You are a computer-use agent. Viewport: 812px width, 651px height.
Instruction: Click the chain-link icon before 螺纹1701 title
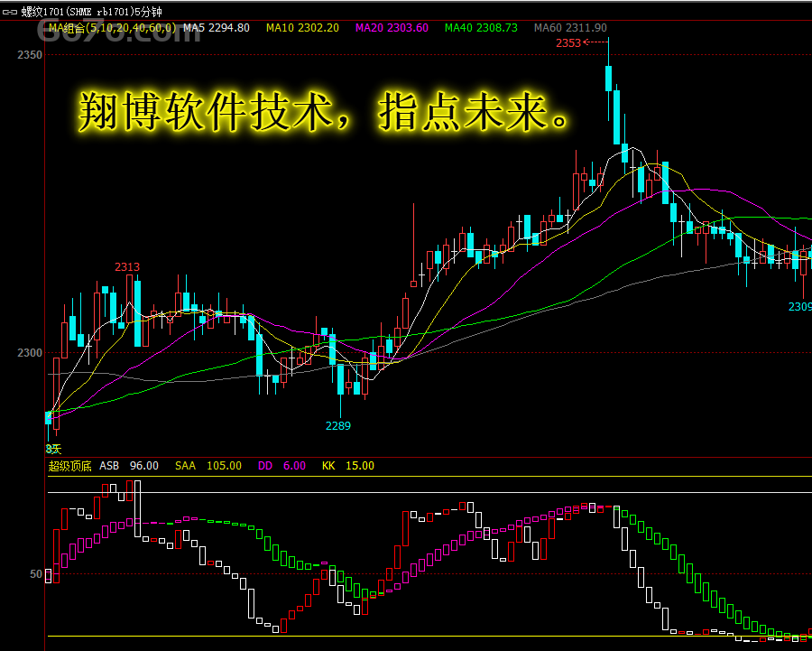pyautogui.click(x=10, y=12)
